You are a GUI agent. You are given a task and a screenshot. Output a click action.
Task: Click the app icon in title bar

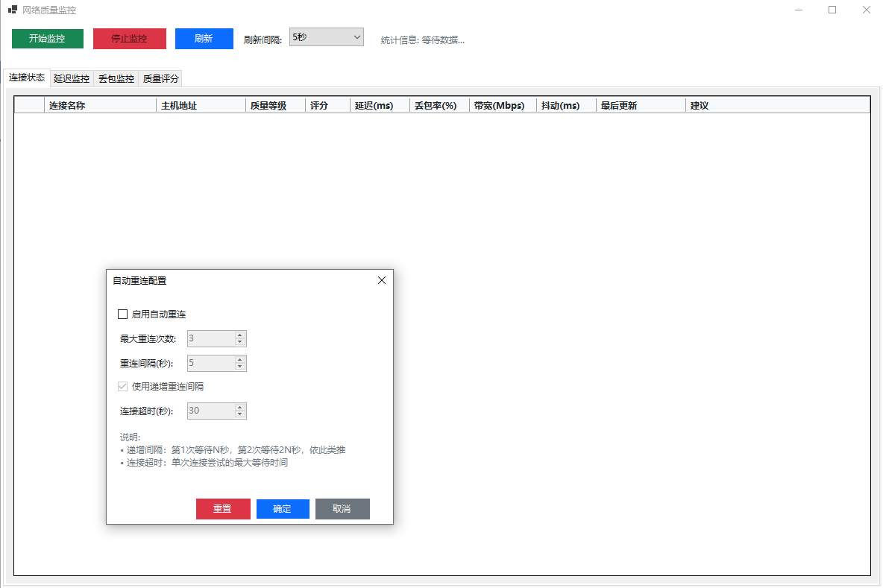(x=13, y=10)
